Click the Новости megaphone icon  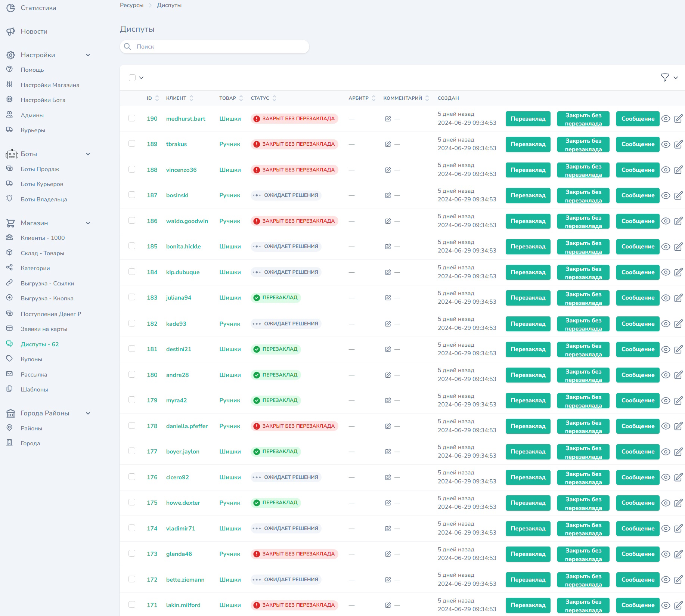(10, 31)
